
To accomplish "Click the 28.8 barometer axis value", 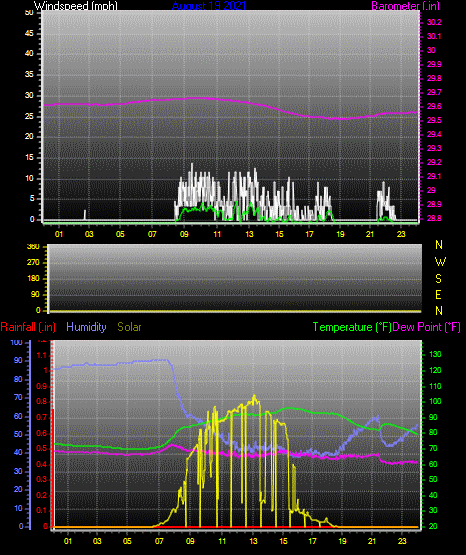I will coord(434,218).
